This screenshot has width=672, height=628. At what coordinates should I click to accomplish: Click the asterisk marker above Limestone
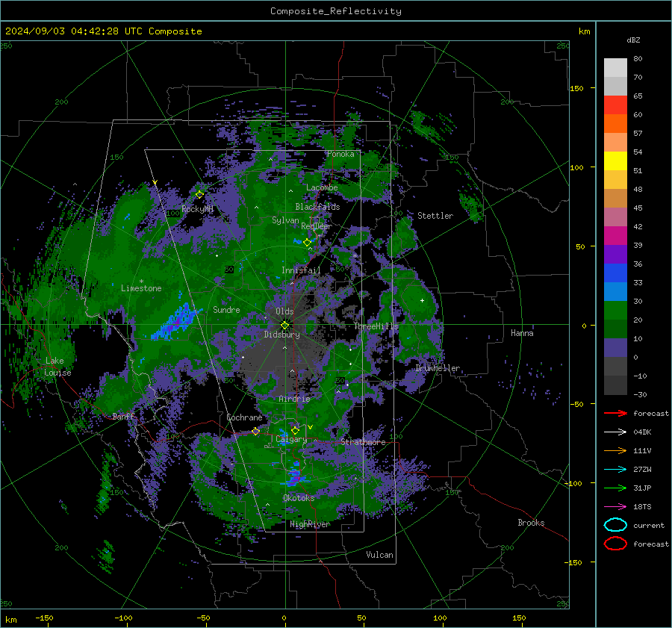pos(141,282)
